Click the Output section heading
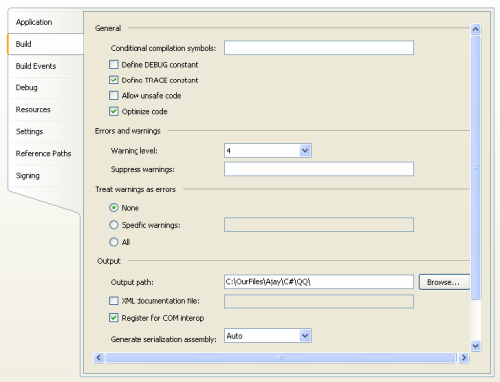The height and width of the screenshot is (382, 500). point(109,261)
